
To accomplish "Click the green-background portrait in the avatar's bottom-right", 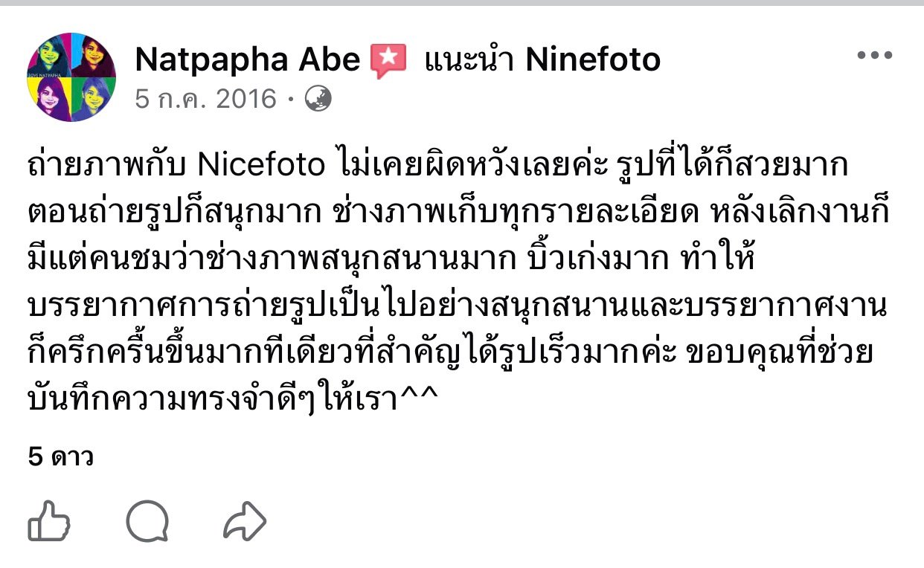I will point(93,99).
